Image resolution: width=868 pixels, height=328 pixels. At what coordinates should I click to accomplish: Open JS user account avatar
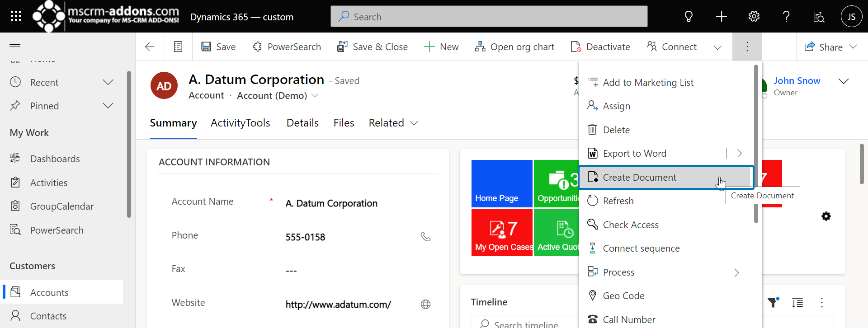click(851, 17)
